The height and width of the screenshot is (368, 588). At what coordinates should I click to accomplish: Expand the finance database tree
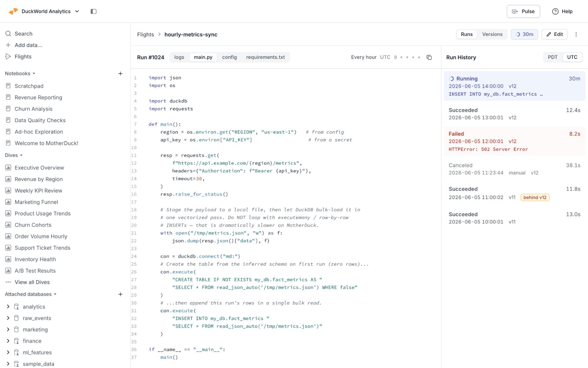(8, 341)
